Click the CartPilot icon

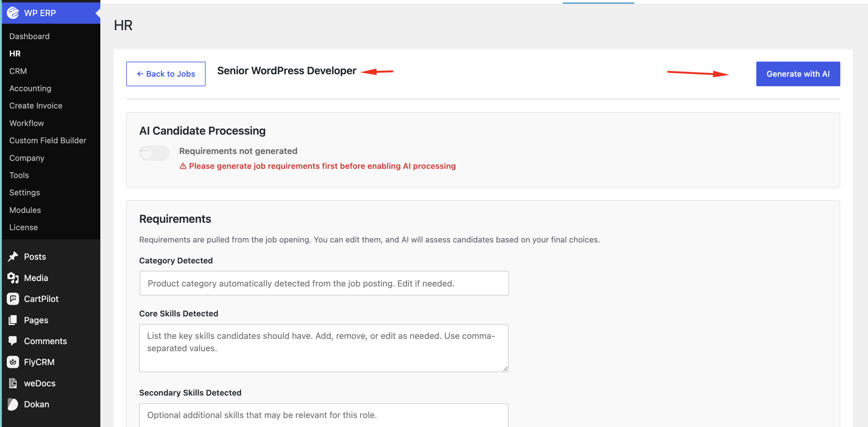13,299
